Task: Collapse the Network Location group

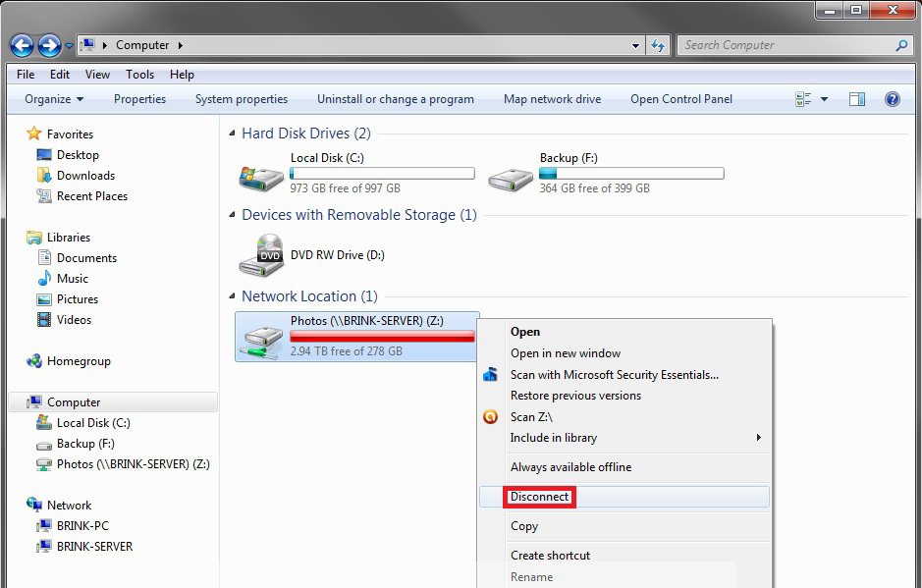Action: [233, 296]
